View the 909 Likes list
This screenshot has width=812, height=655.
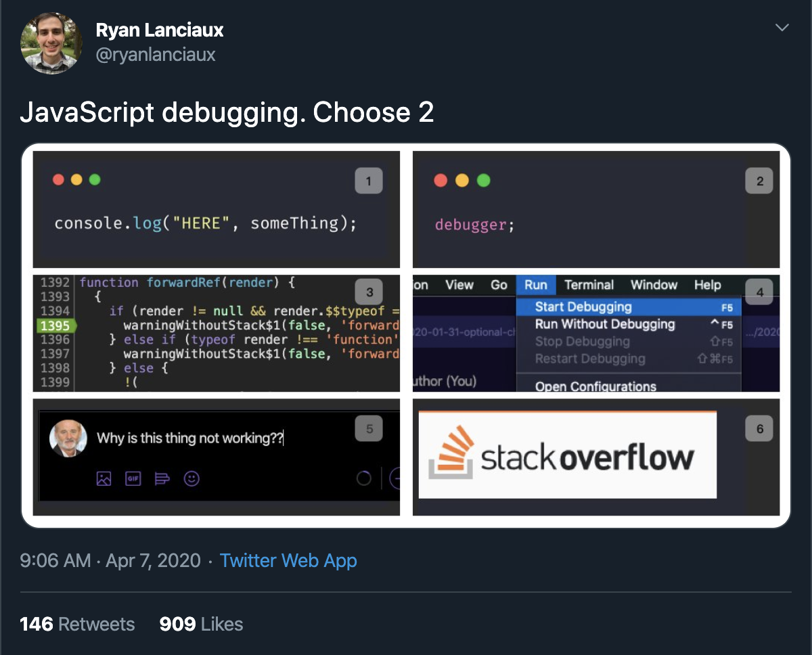click(x=201, y=624)
